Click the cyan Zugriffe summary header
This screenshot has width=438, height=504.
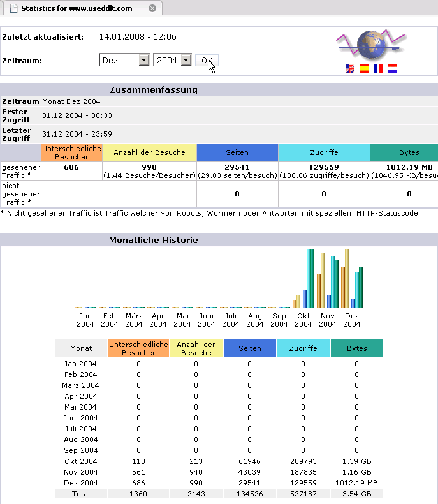324,152
